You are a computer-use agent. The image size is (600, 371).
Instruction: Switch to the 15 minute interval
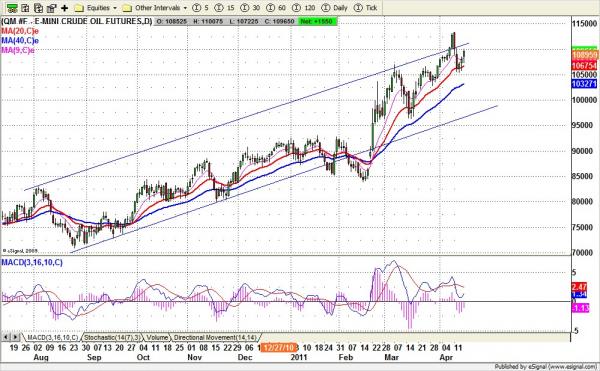224,8
